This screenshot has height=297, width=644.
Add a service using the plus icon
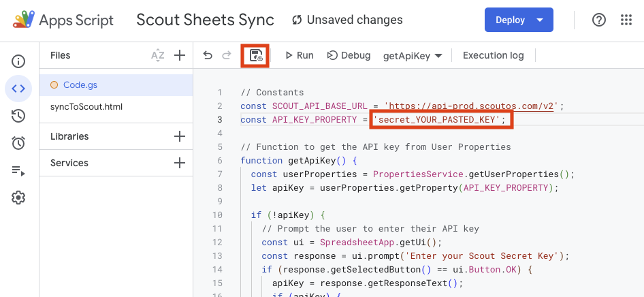tap(180, 163)
